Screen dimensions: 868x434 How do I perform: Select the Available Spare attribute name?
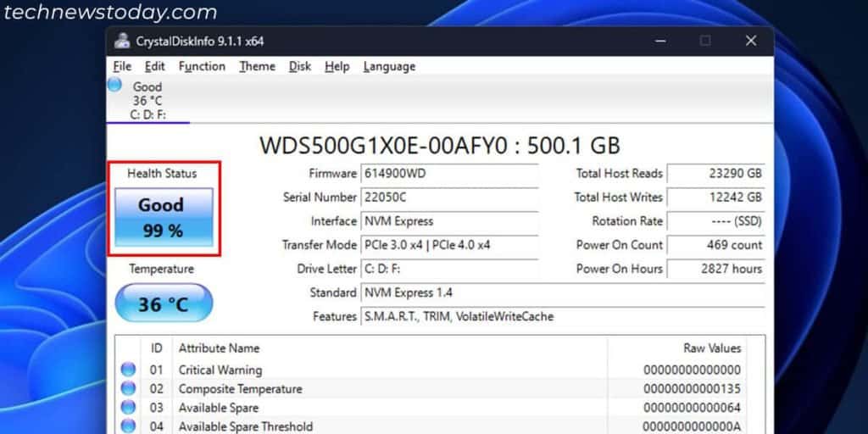coord(219,408)
